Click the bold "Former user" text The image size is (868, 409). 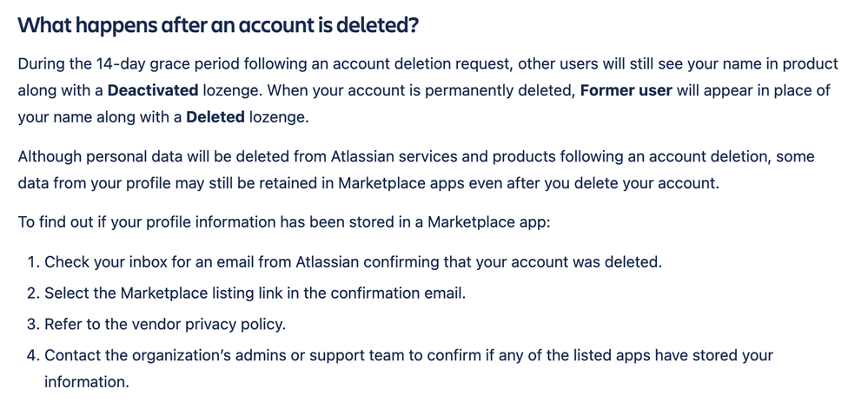(x=626, y=91)
